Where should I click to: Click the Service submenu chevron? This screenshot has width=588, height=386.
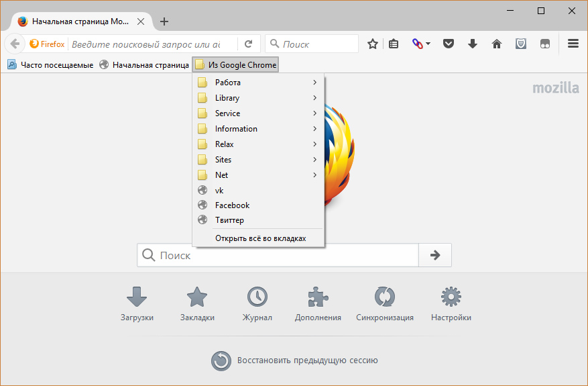314,113
